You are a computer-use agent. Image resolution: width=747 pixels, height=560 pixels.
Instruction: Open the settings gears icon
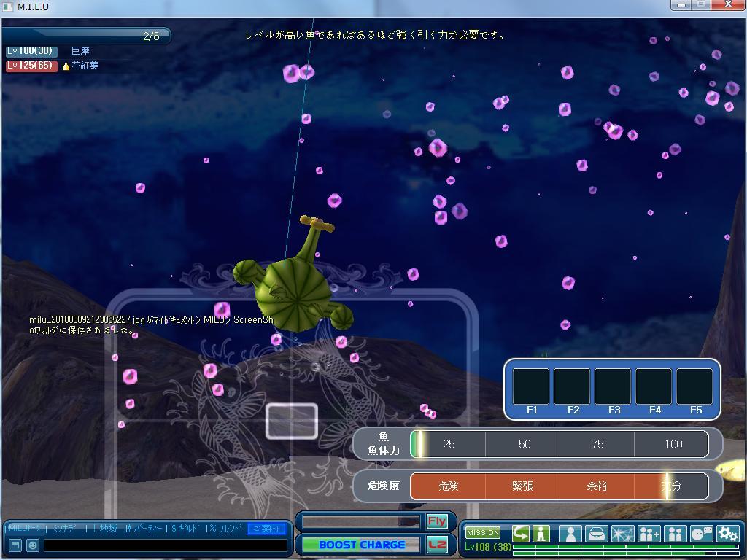[727, 534]
